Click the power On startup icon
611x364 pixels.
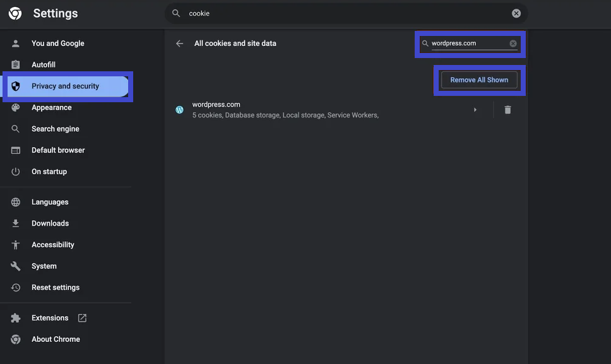point(16,172)
